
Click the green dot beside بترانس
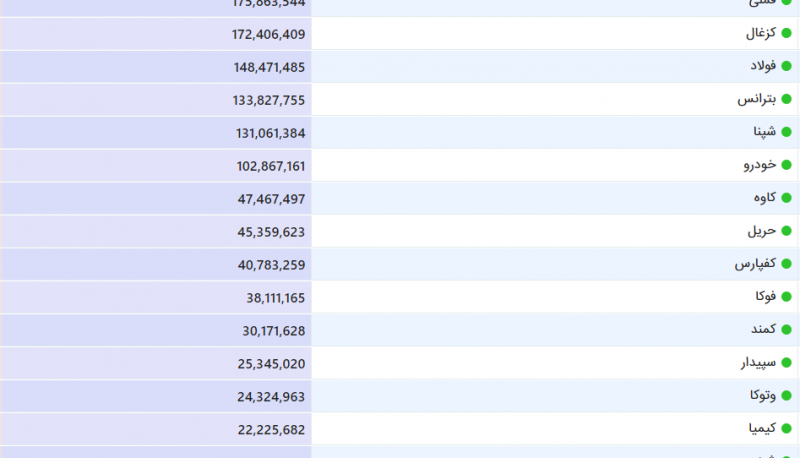(x=786, y=99)
